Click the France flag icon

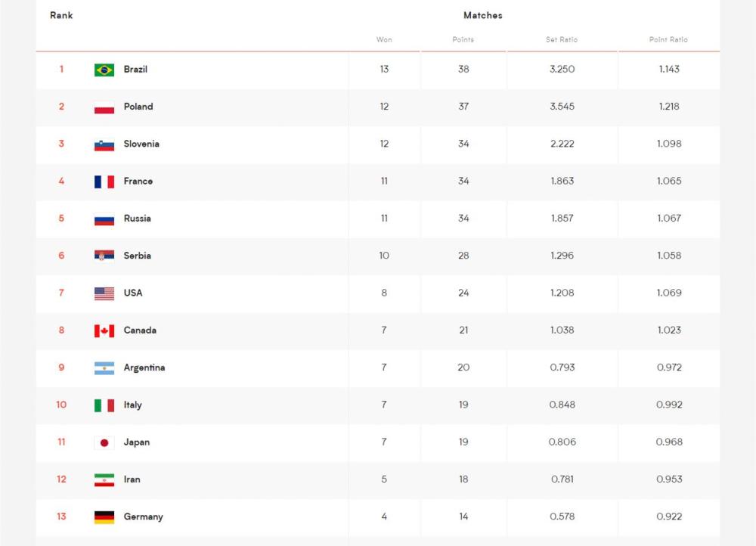tap(104, 181)
